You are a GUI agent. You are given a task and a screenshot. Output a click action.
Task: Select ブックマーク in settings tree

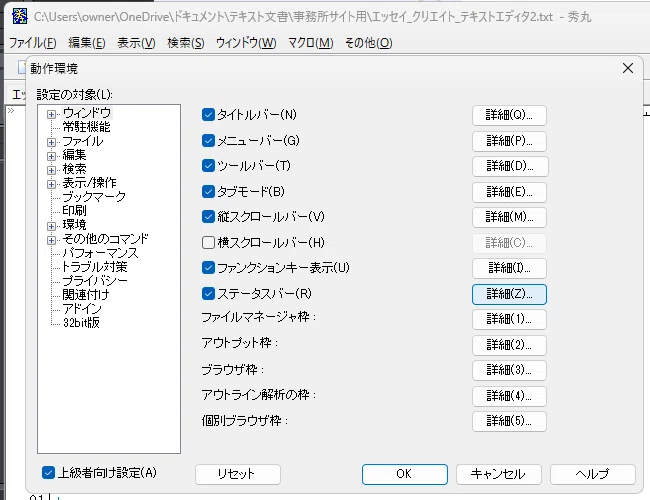[x=94, y=197]
